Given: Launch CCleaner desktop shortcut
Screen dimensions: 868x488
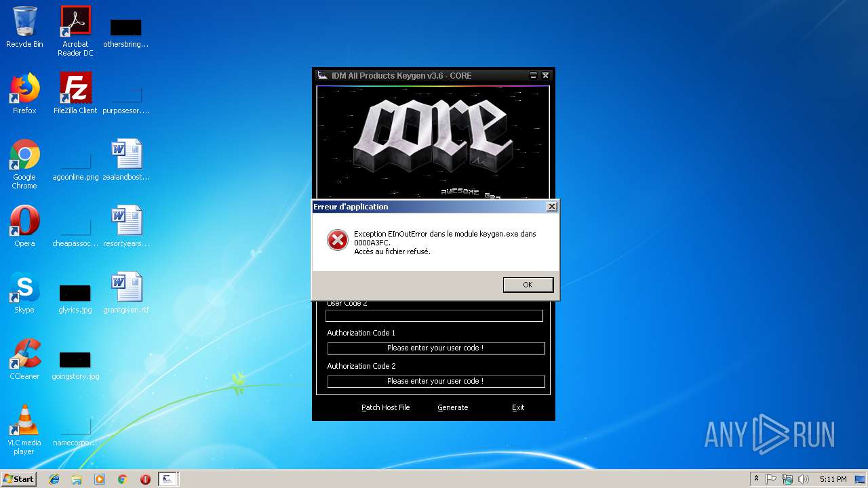Looking at the screenshot, I should pos(24,359).
